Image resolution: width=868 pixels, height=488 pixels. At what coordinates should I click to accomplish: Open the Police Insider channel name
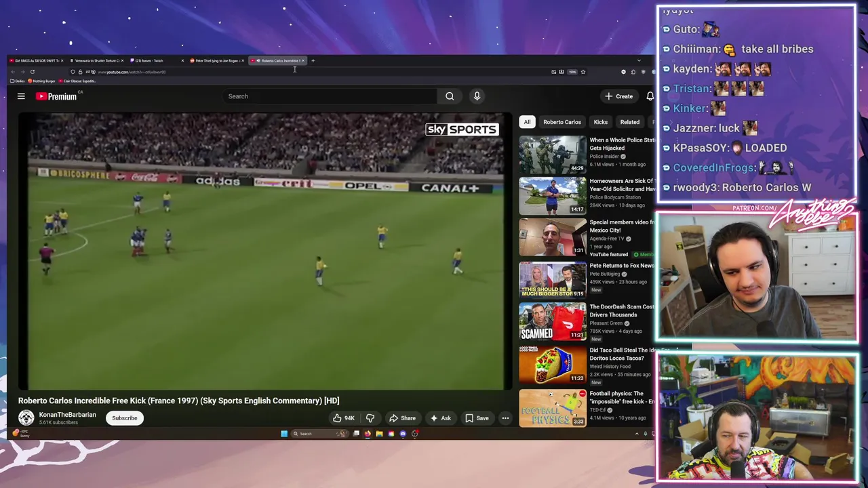click(604, 157)
